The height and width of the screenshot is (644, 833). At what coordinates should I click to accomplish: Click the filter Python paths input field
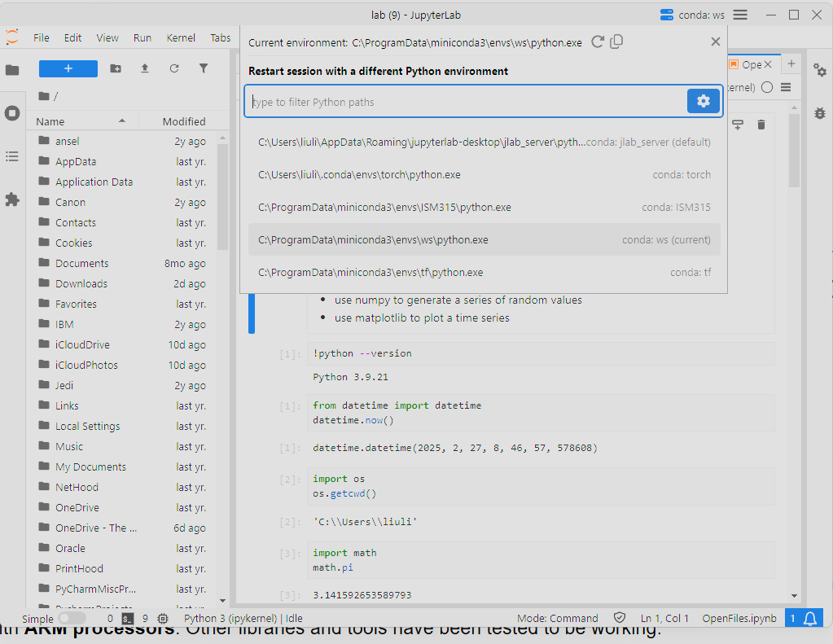click(466, 102)
